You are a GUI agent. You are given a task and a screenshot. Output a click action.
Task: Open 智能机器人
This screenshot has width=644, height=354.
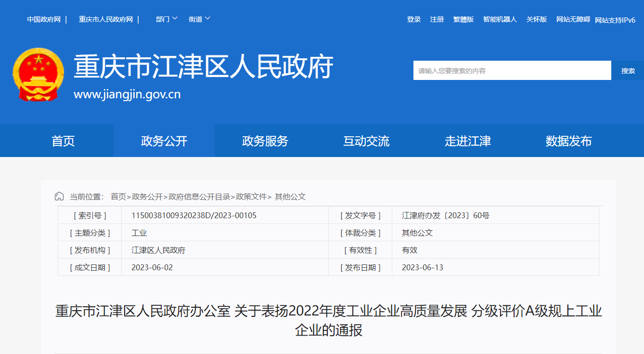tap(500, 19)
